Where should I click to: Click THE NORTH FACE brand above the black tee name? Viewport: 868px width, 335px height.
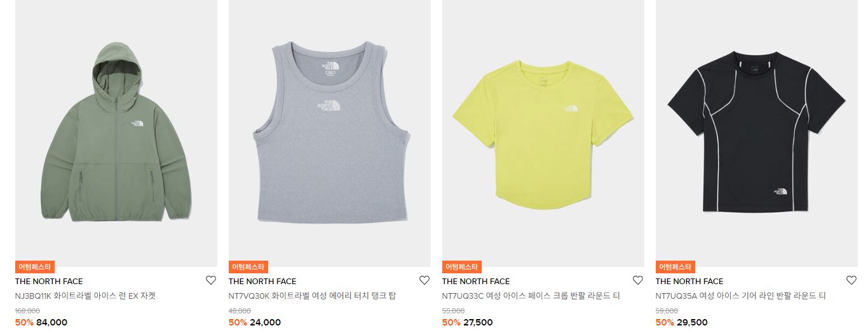[689, 281]
